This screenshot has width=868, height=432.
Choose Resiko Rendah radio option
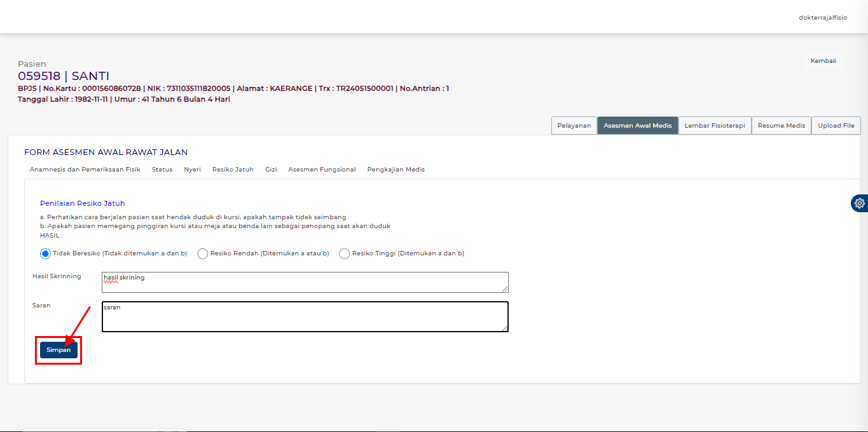pyautogui.click(x=203, y=253)
